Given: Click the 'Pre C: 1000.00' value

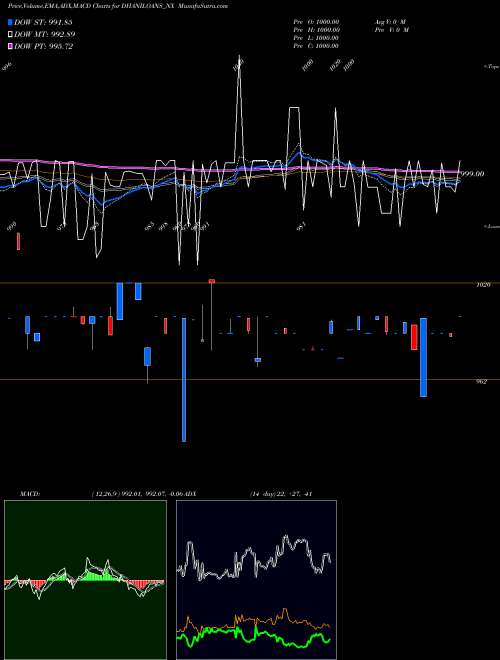Looking at the screenshot, I should [316, 46].
